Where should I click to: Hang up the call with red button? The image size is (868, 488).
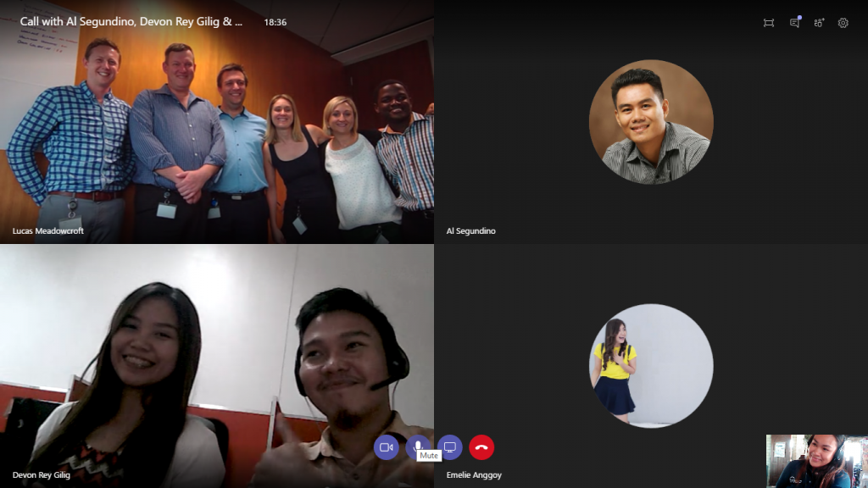point(481,447)
